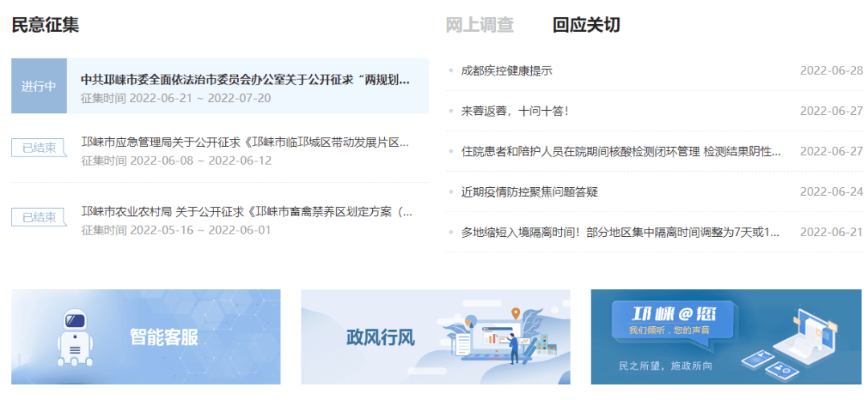Open the 中共邛崃市委全面依法治市委员会 solicitation notice

(x=245, y=80)
